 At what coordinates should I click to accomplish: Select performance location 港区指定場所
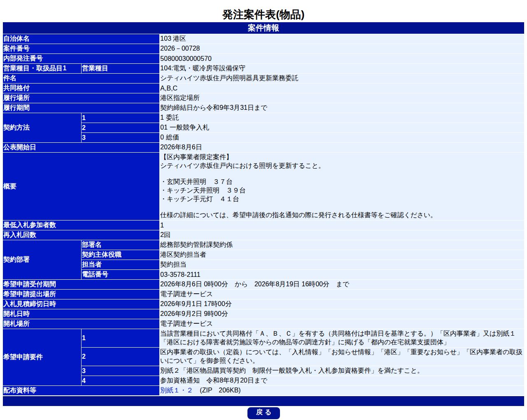180,98
